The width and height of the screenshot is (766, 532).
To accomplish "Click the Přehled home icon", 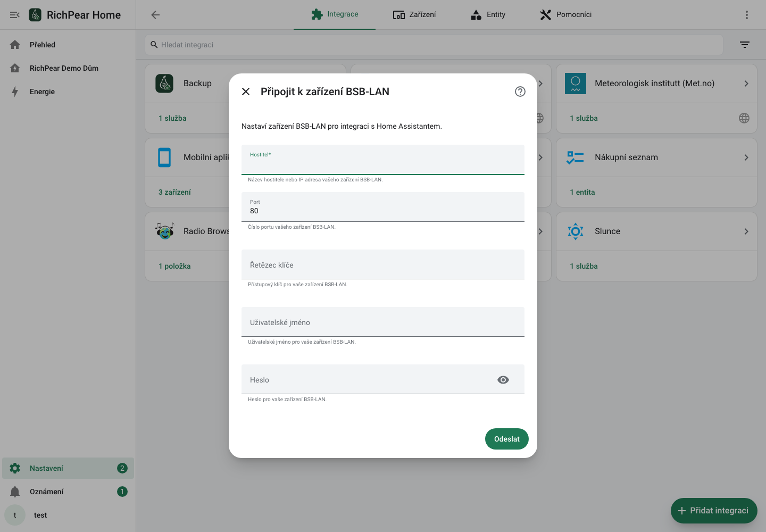I will [15, 45].
